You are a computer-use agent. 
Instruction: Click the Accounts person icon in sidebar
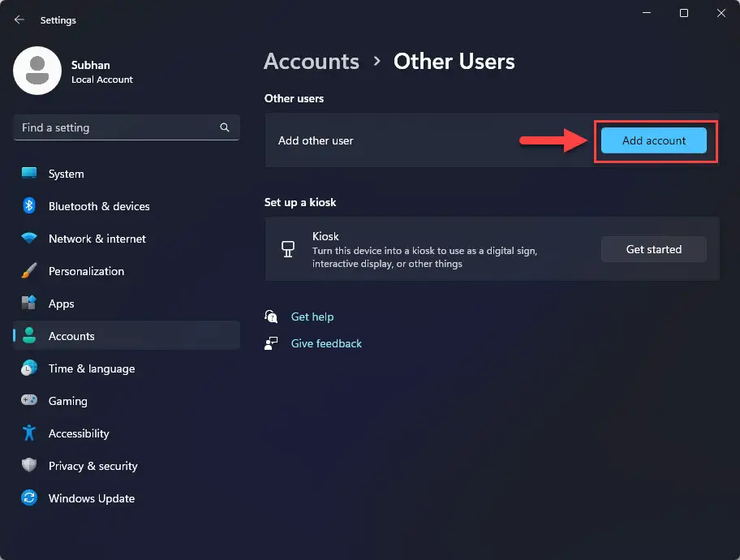[x=29, y=335]
